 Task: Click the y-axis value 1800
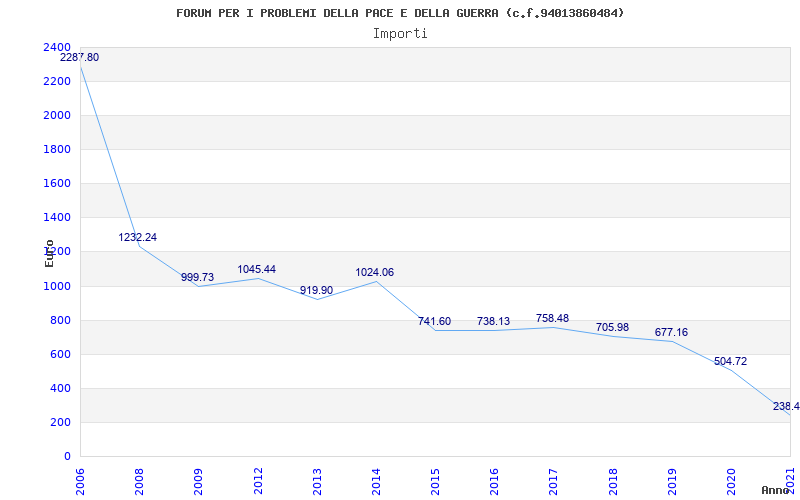tap(57, 149)
